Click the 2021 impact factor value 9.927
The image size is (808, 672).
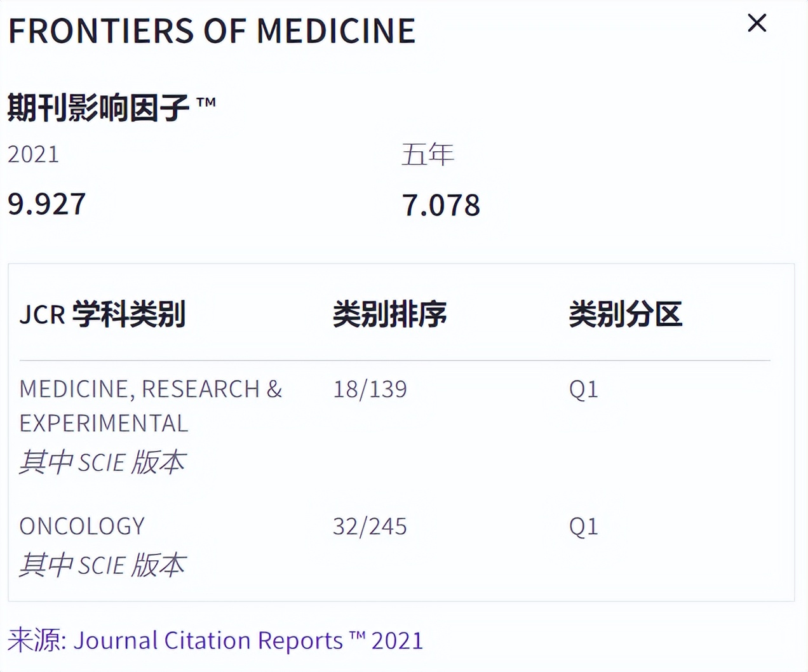click(46, 204)
